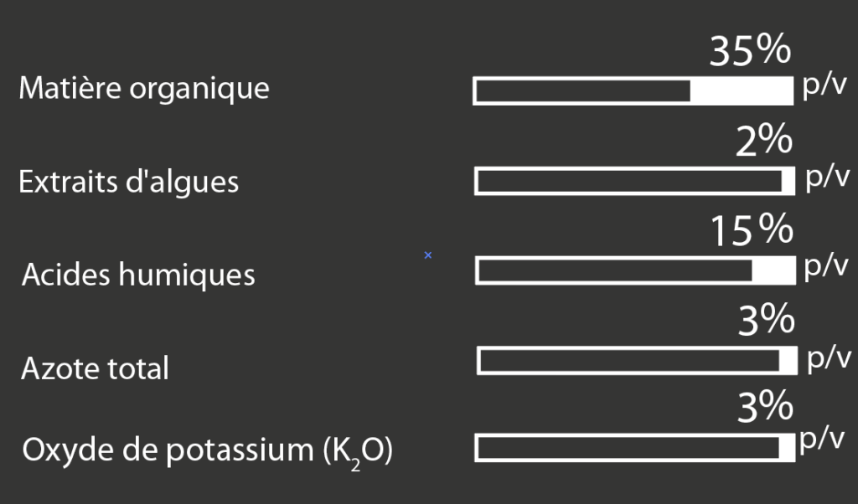The image size is (858, 504).
Task: Click the p/v unit beside Extraits d'algues bar
Action: [x=827, y=178]
